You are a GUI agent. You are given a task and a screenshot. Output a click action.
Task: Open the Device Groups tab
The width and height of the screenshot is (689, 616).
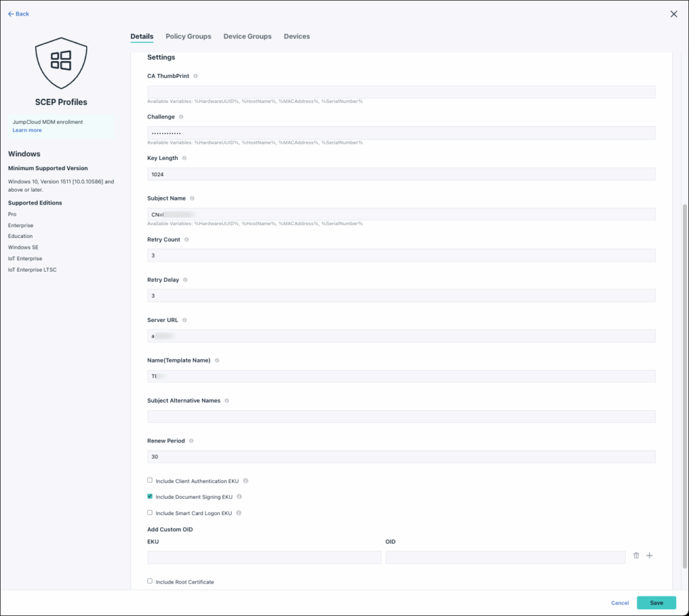247,36
